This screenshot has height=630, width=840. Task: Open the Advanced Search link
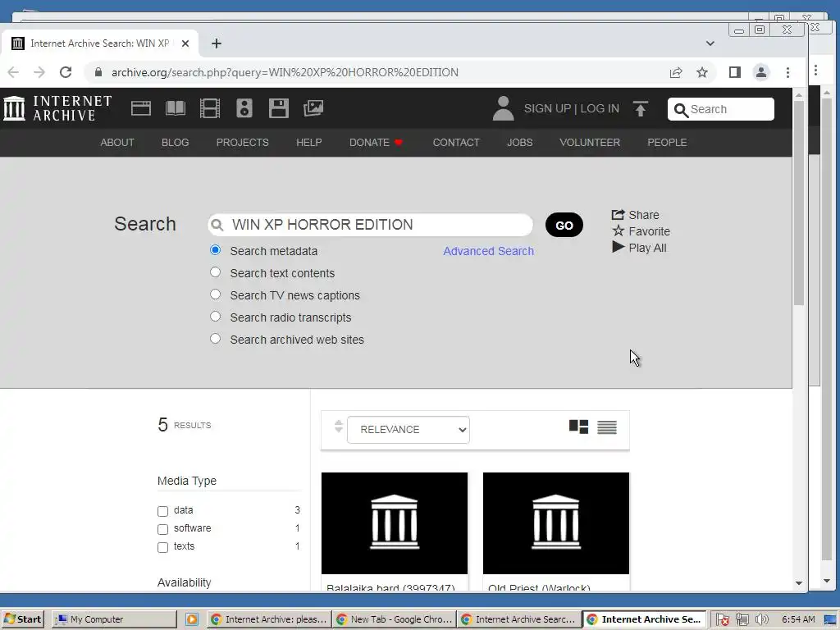coord(488,251)
